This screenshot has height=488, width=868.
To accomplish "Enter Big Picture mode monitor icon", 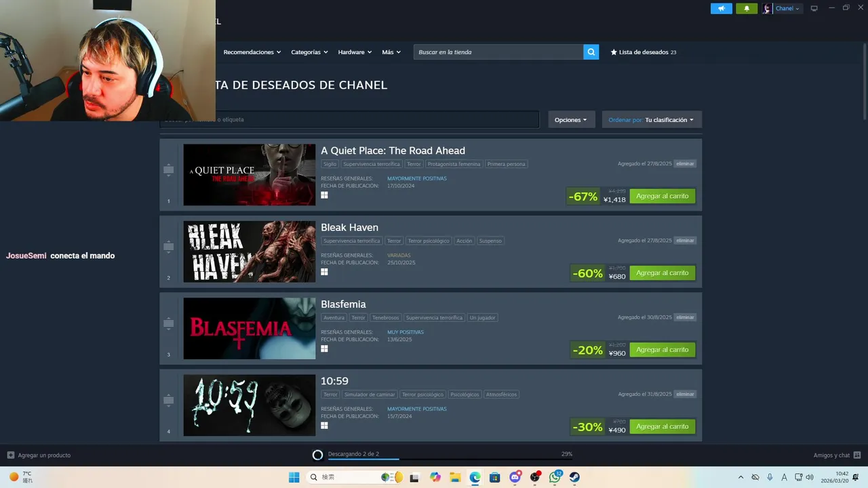I will pos(814,8).
